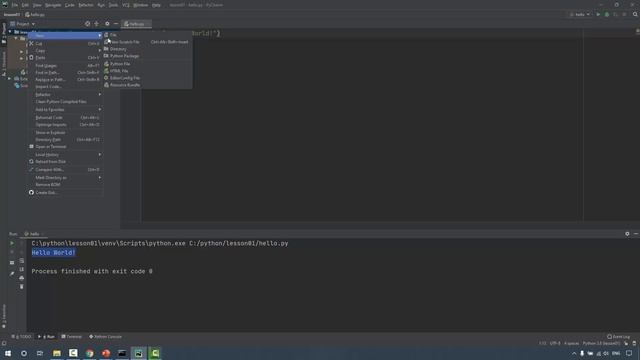Choose Python Package in the New submenu

(147, 56)
